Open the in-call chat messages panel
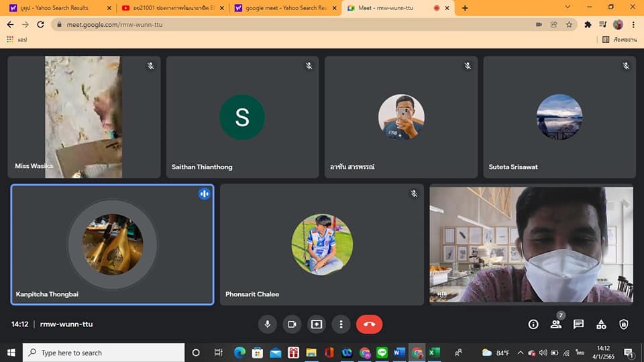 pyautogui.click(x=578, y=324)
